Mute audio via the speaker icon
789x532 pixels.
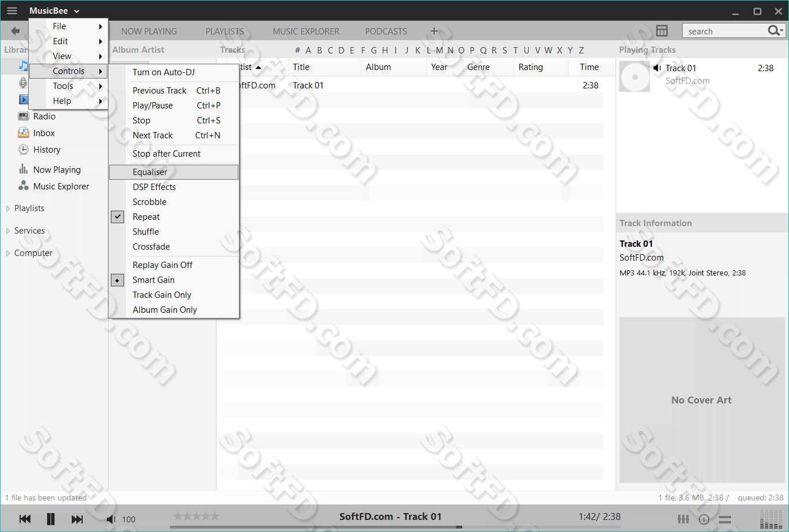[x=111, y=519]
